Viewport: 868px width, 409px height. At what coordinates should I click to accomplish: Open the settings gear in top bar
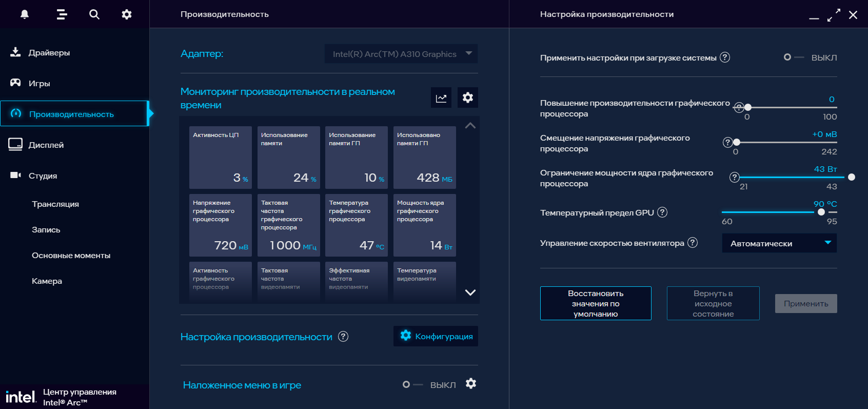[x=127, y=14]
